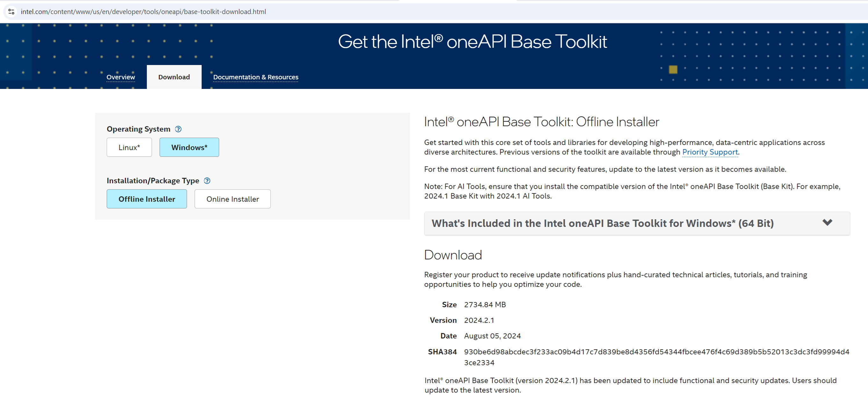Click the site information icon in address bar

pos(11,11)
